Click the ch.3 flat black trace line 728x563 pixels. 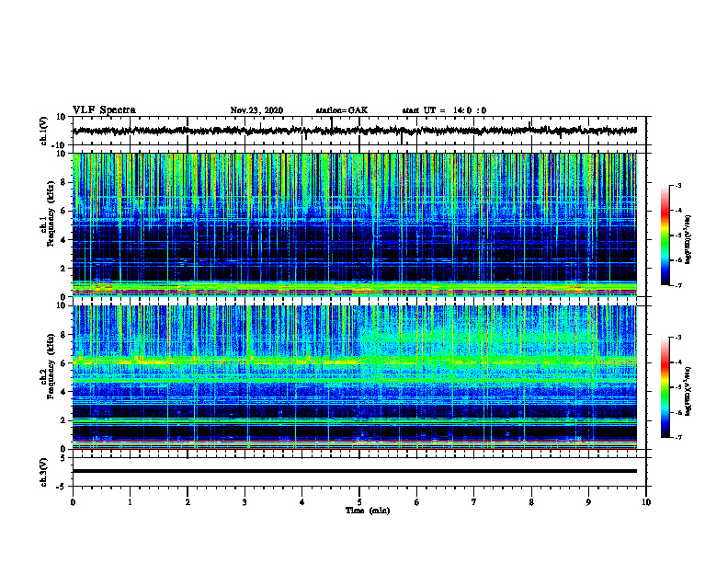click(355, 471)
